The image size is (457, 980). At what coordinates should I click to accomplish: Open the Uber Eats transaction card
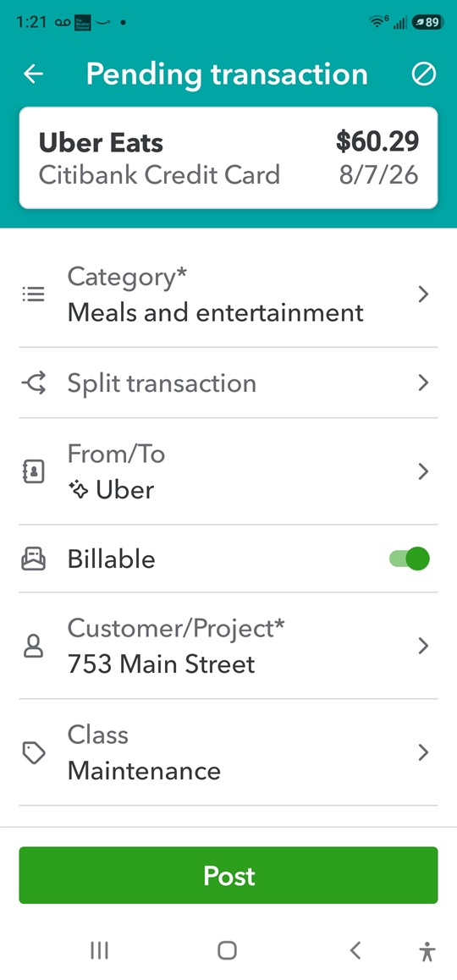point(228,158)
